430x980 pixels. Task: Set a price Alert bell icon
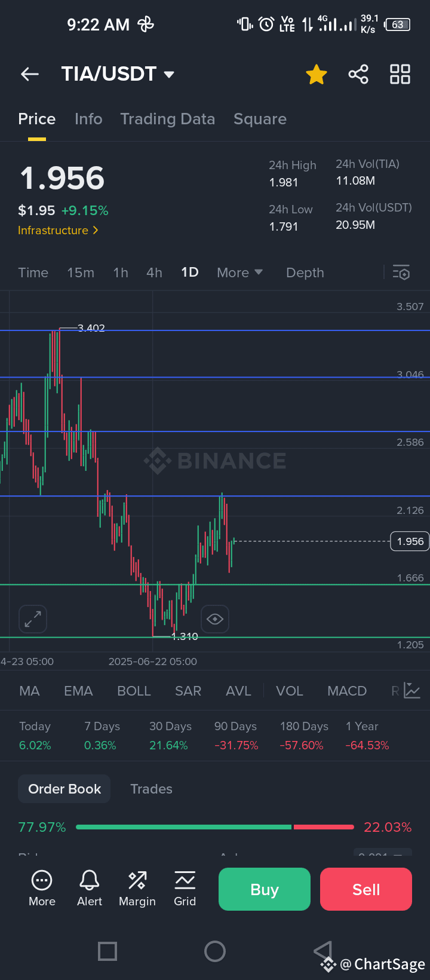coord(90,880)
